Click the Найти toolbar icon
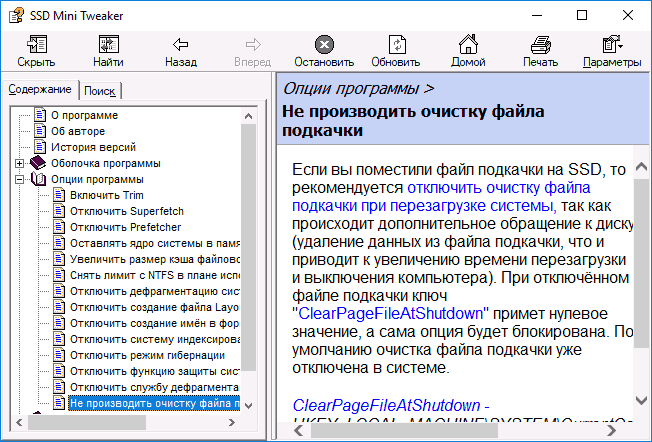The height and width of the screenshot is (442, 652). pyautogui.click(x=109, y=44)
